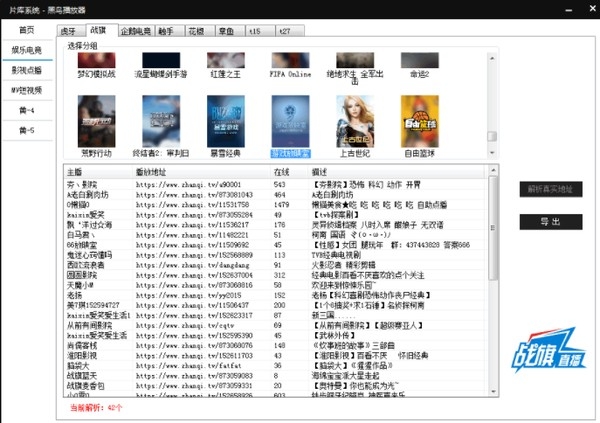The image size is (600, 423).
Task: Sort by the 描述 column header
Action: click(x=396, y=172)
